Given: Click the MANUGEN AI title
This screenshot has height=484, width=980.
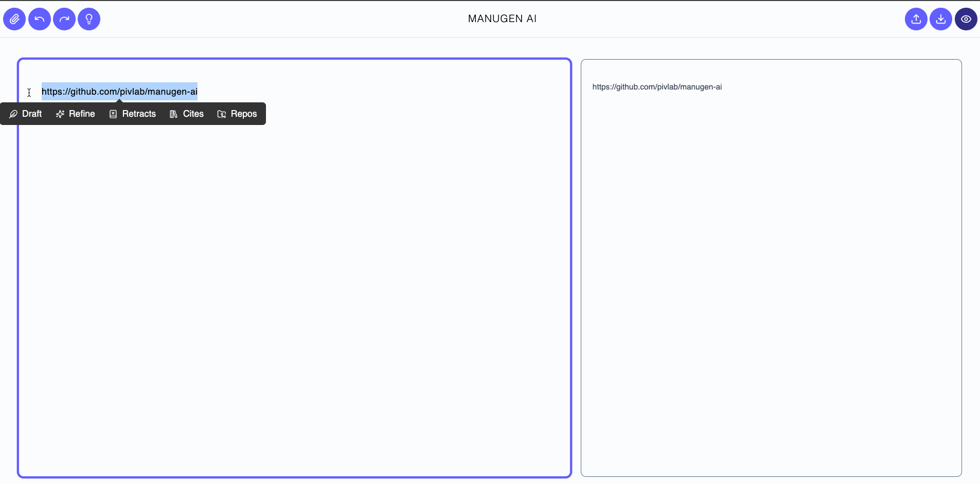Looking at the screenshot, I should 502,19.
